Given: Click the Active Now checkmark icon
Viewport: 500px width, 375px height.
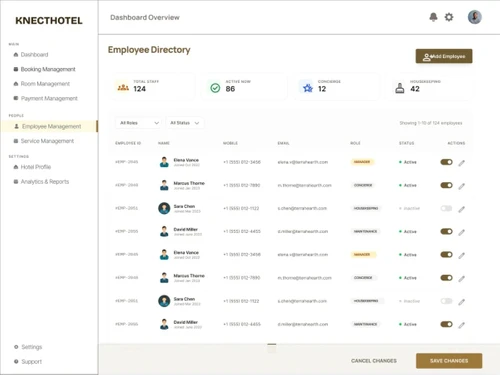Looking at the screenshot, I should [215, 88].
